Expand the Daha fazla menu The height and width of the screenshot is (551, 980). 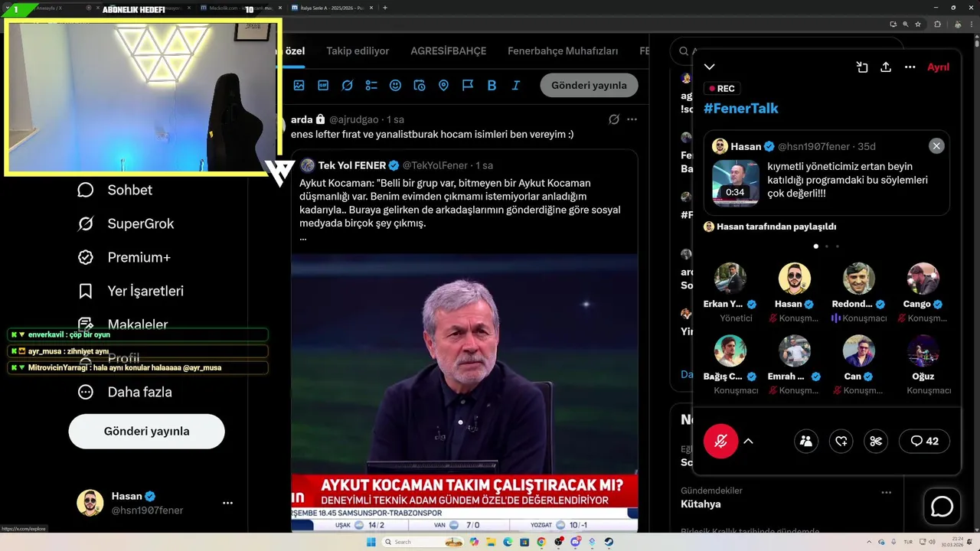(124, 392)
